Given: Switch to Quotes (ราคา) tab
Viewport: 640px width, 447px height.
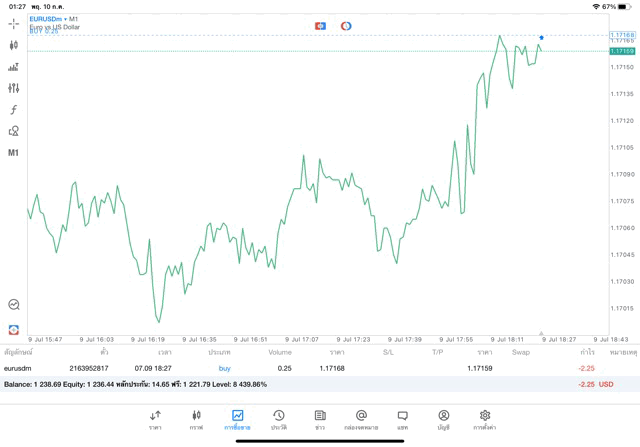Looking at the screenshot, I should click(155, 419).
